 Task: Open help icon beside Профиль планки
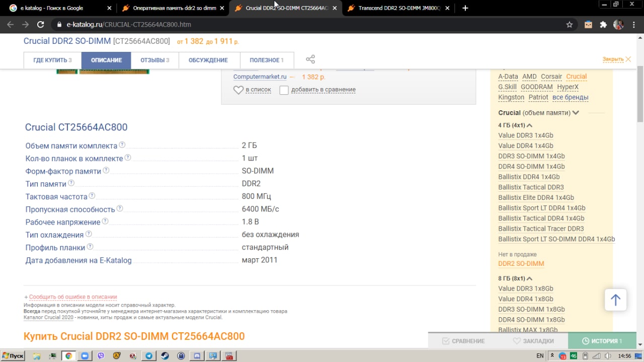point(90,247)
